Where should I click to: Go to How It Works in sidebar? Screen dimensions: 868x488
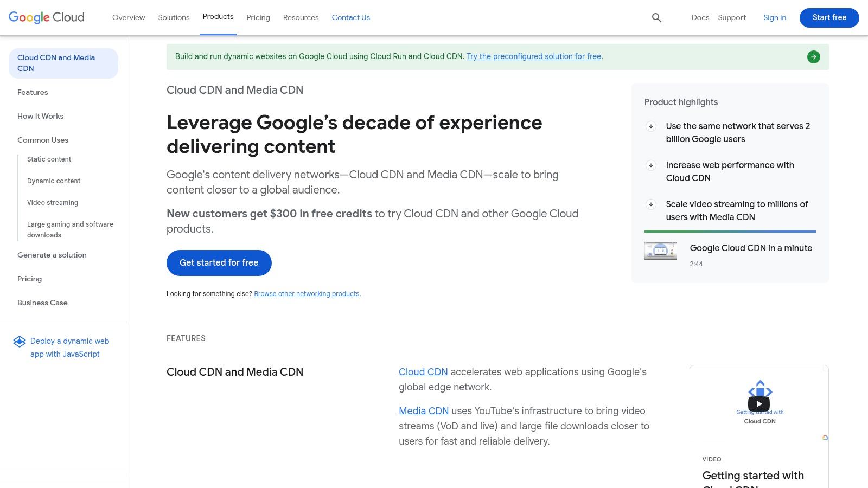point(40,116)
